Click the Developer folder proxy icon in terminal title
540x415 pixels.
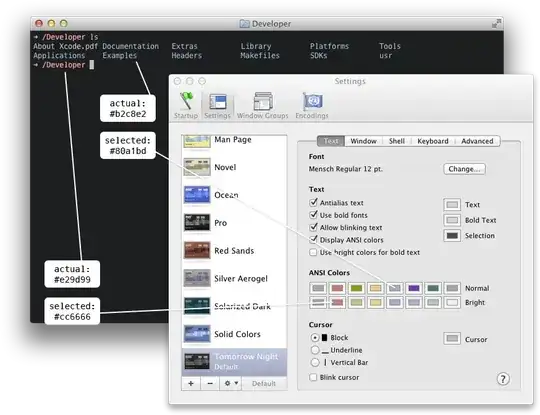tap(244, 23)
